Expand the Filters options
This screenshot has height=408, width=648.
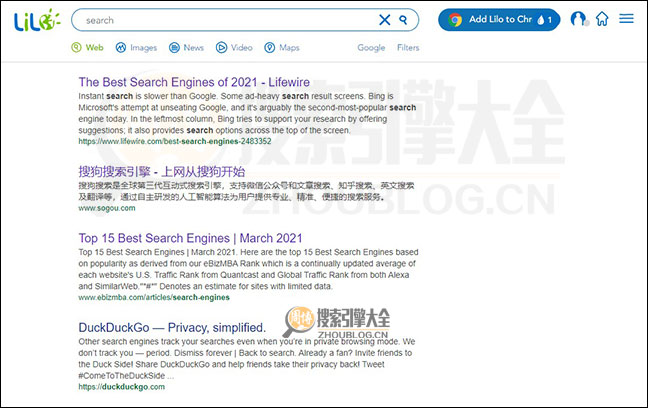point(408,47)
